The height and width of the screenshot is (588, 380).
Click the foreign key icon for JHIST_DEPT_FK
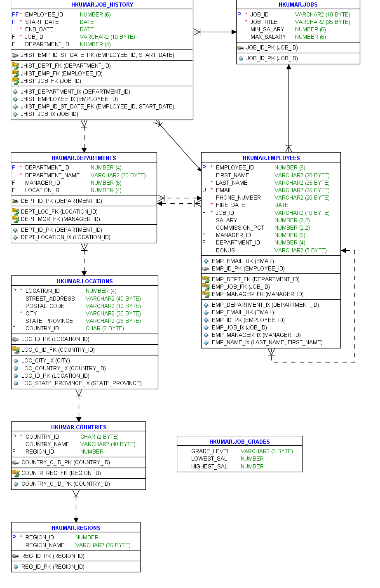(x=15, y=66)
